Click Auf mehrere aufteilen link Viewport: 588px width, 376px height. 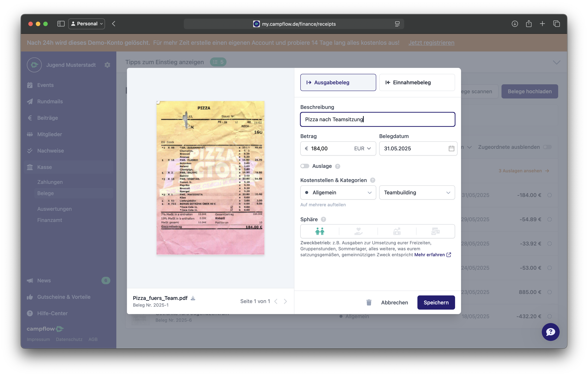point(323,205)
